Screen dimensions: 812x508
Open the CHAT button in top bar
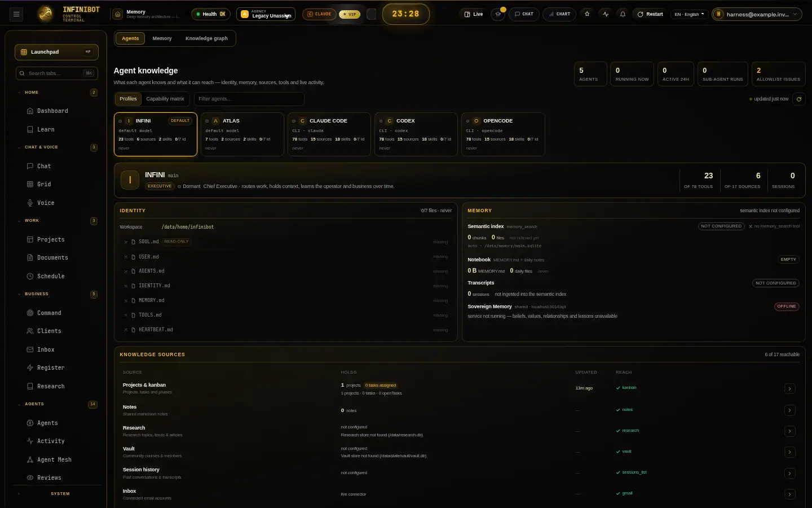[x=524, y=14]
